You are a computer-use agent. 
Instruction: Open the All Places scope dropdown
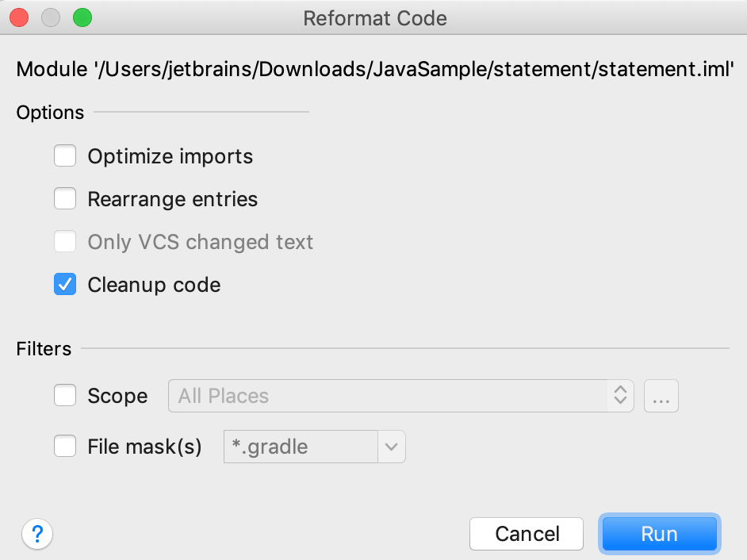400,396
